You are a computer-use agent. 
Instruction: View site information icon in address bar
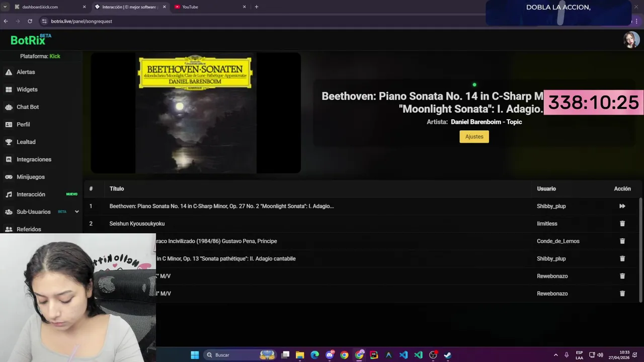point(44,21)
